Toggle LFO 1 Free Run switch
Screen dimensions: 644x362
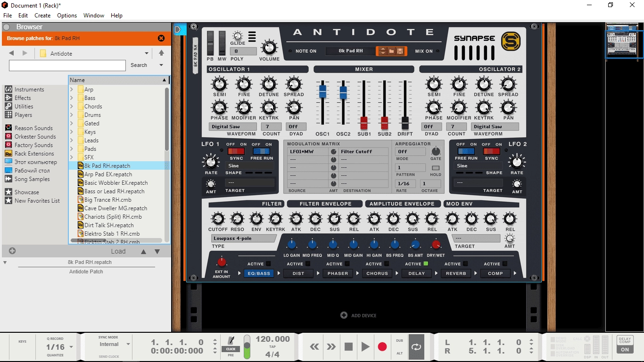[x=262, y=151]
